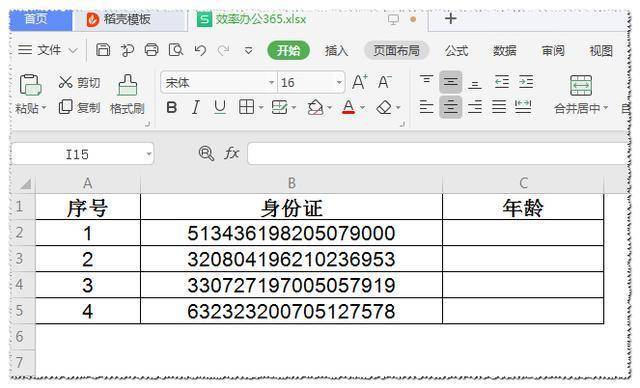640x388 pixels.
Task: Switch to the 插入 (Insert) ribbon tab
Action: coord(337,51)
